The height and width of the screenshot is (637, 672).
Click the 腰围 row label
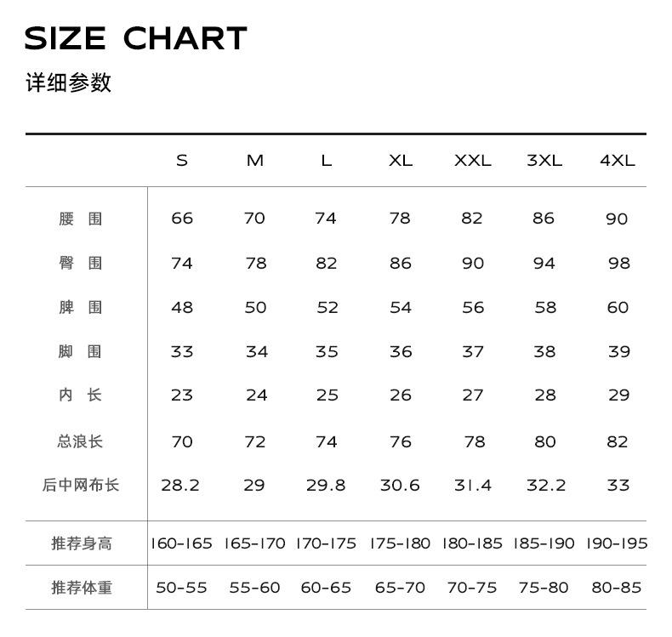(x=81, y=219)
